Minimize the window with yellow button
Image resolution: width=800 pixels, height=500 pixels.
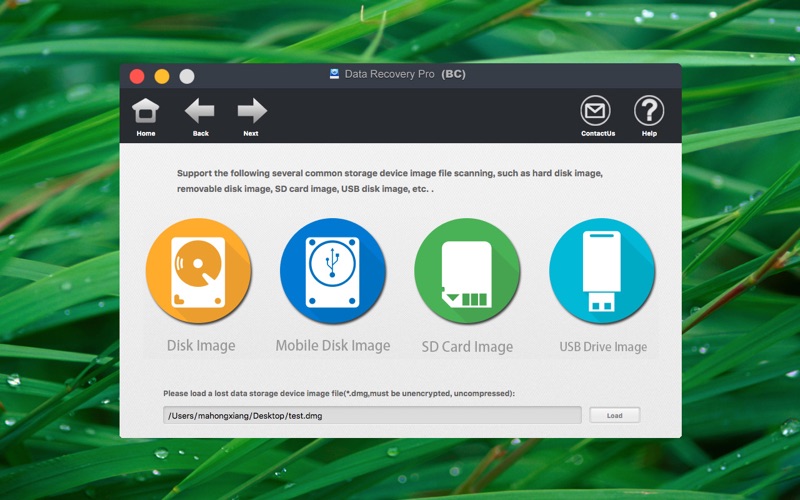(162, 77)
